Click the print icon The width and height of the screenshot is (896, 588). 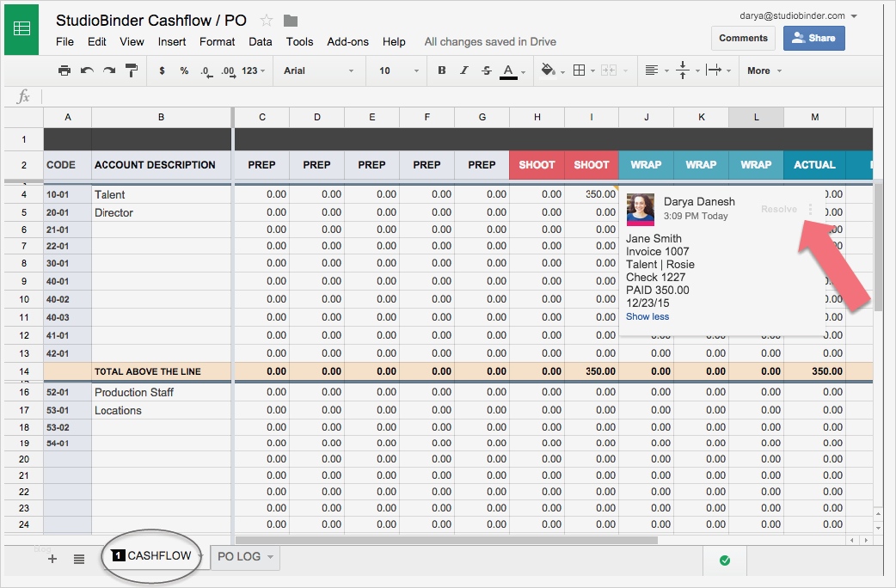point(64,70)
